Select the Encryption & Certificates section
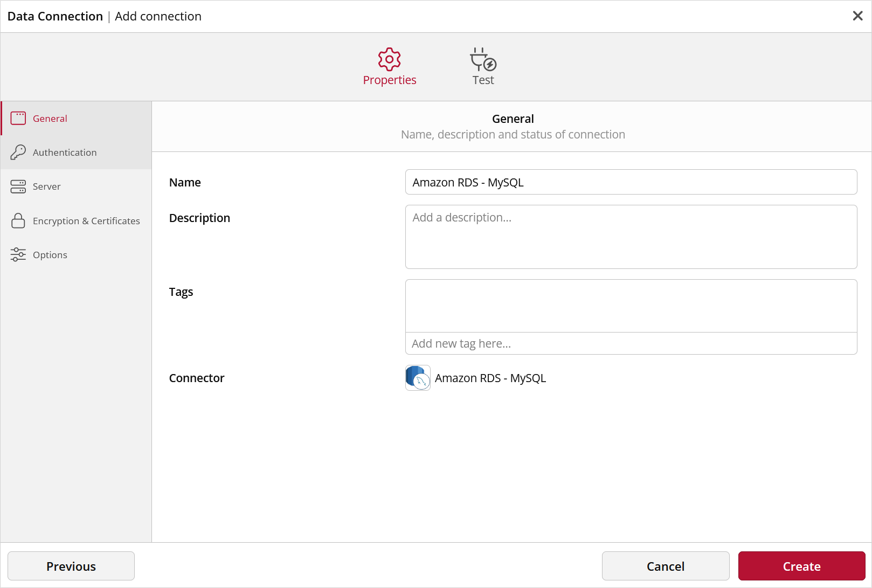The image size is (872, 588). point(86,221)
